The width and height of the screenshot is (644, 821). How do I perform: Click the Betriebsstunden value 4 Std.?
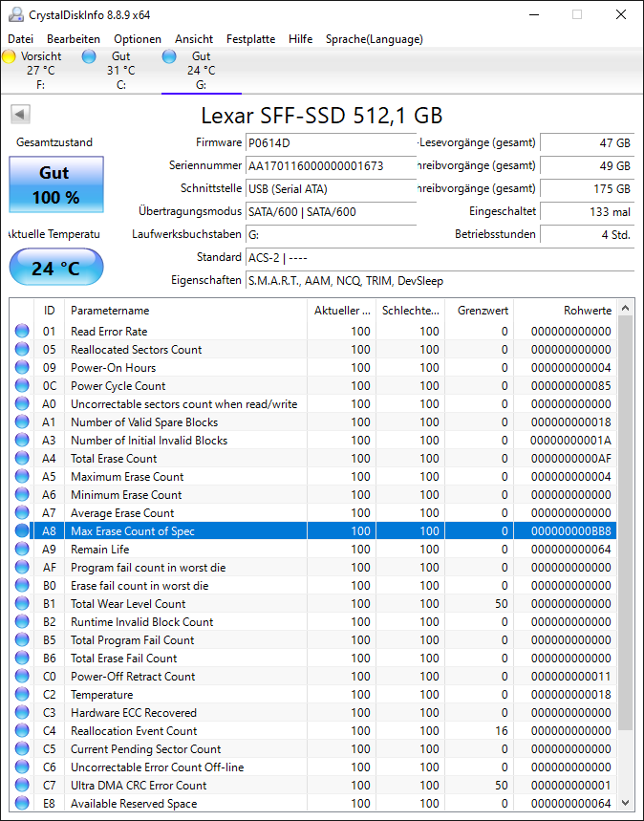(587, 234)
